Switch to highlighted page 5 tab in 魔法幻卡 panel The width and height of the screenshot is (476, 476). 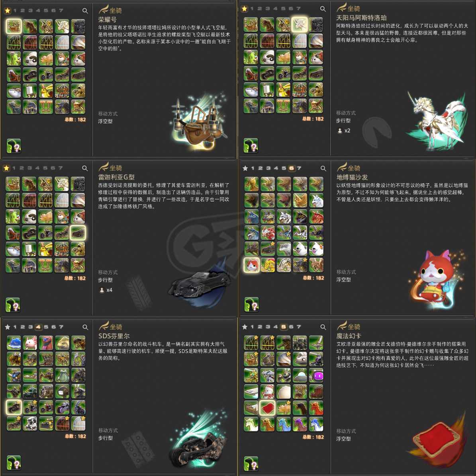(283, 327)
